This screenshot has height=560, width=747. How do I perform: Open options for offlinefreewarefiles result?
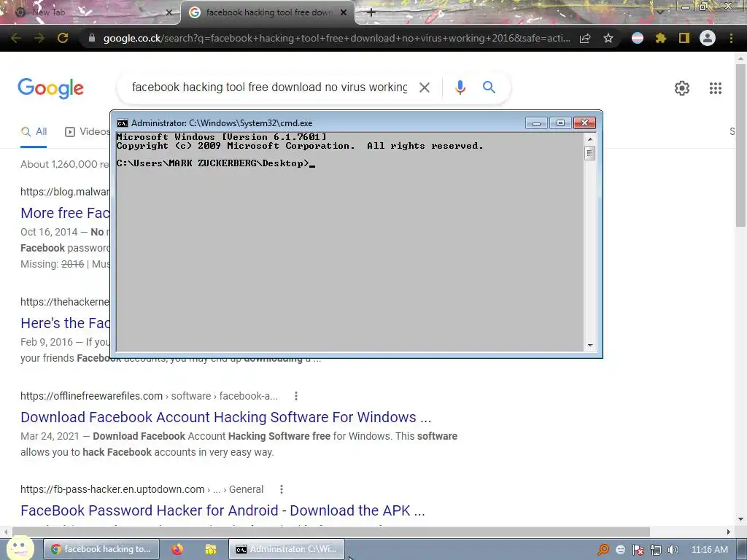(x=296, y=396)
